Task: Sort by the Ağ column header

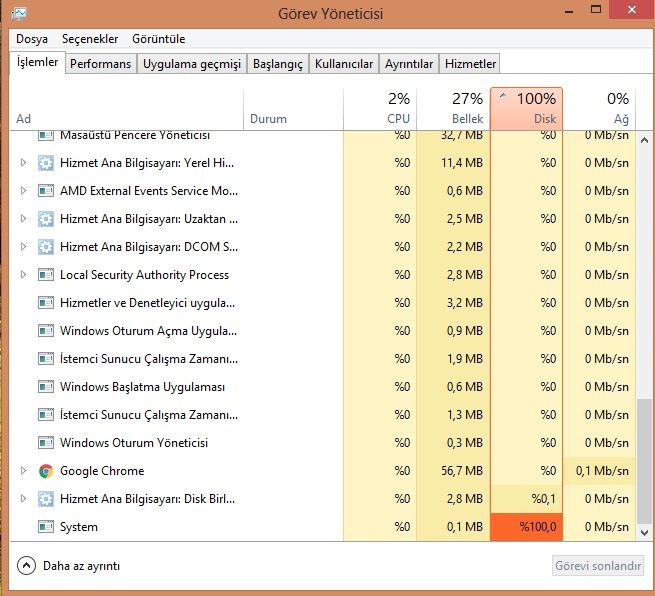Action: click(x=599, y=109)
